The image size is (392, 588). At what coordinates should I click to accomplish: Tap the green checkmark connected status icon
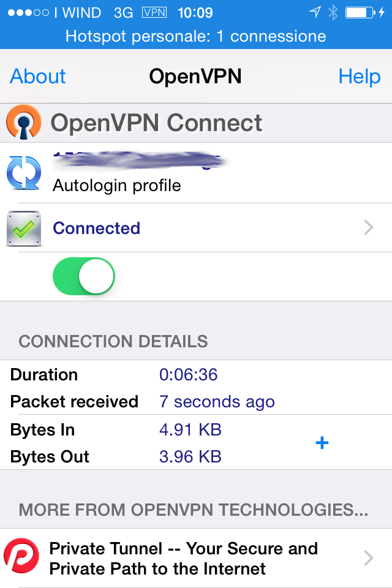[x=24, y=228]
